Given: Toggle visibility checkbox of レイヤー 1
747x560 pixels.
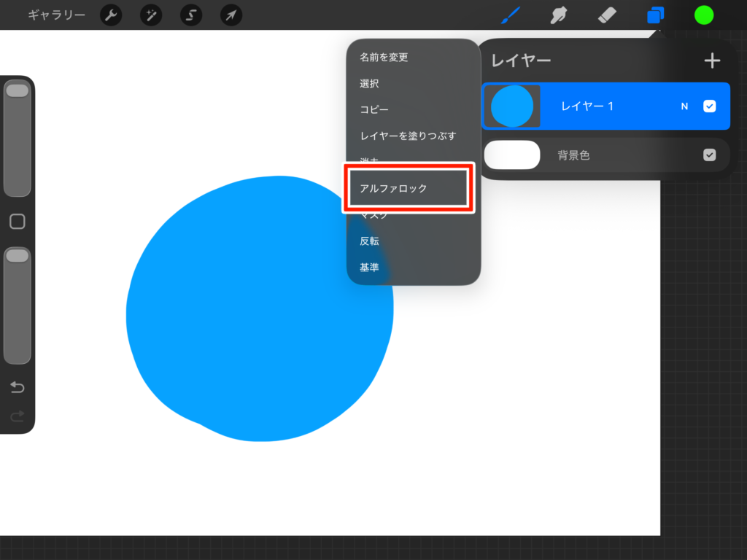Looking at the screenshot, I should (709, 106).
